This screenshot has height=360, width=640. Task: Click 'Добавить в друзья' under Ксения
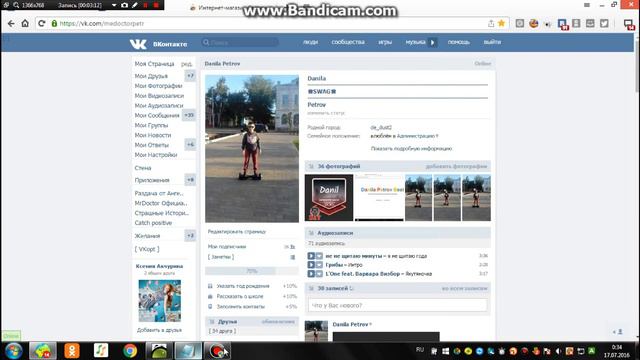[x=160, y=330]
